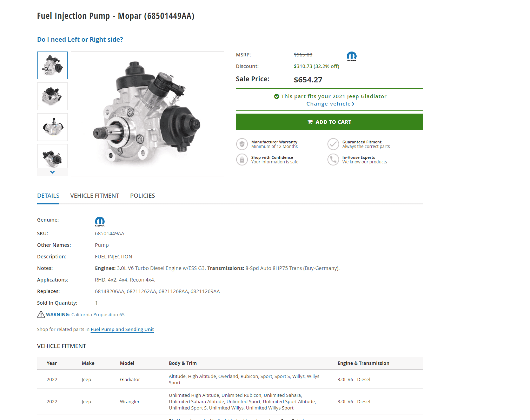Add the fuel injection pump to cart
Screen dimensions: 530x420
(330, 122)
